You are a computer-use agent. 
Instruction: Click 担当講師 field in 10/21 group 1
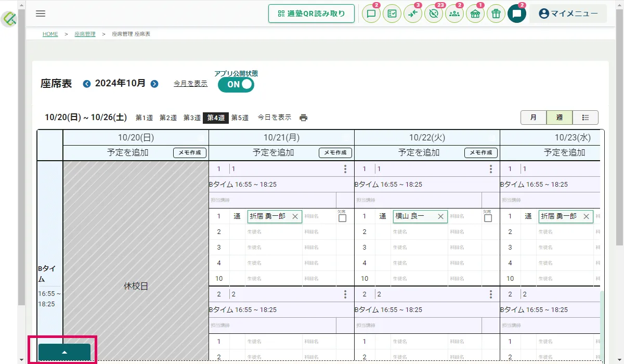coord(272,200)
